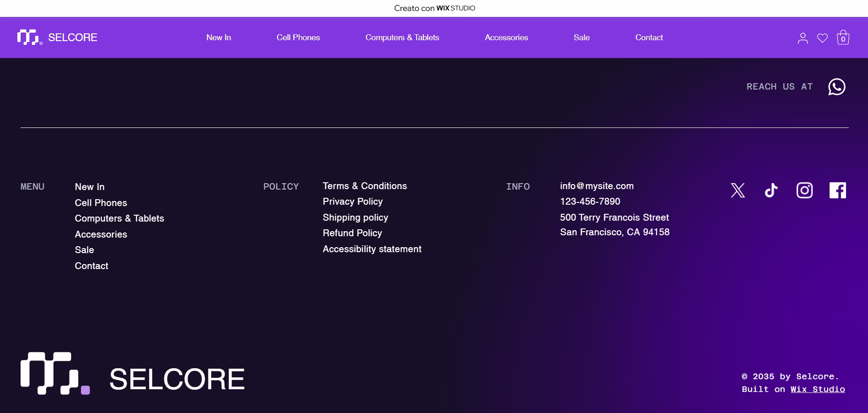Click the © 2035 by Selcore text
868x413 pixels.
pos(790,376)
